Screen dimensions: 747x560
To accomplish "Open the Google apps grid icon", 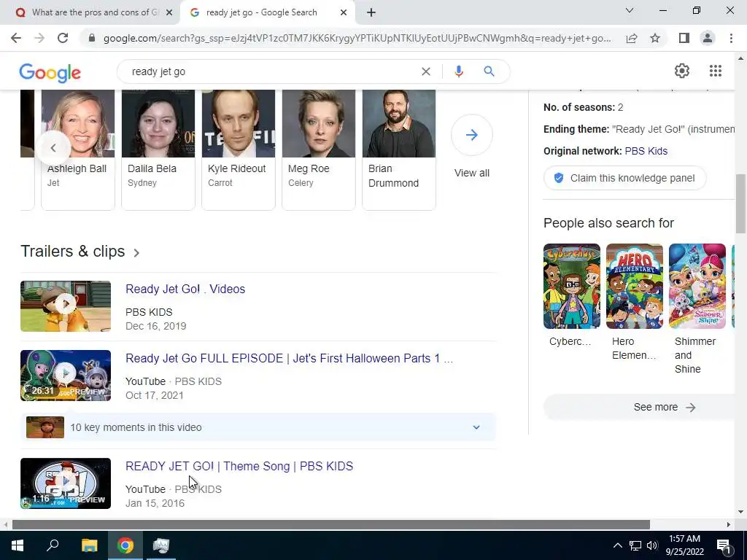I will click(715, 71).
